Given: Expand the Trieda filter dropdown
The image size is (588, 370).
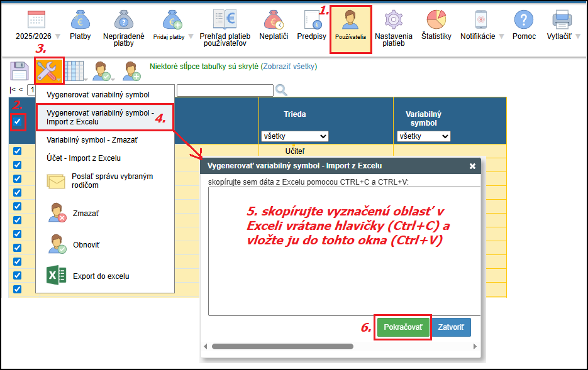Looking at the screenshot, I should [294, 136].
